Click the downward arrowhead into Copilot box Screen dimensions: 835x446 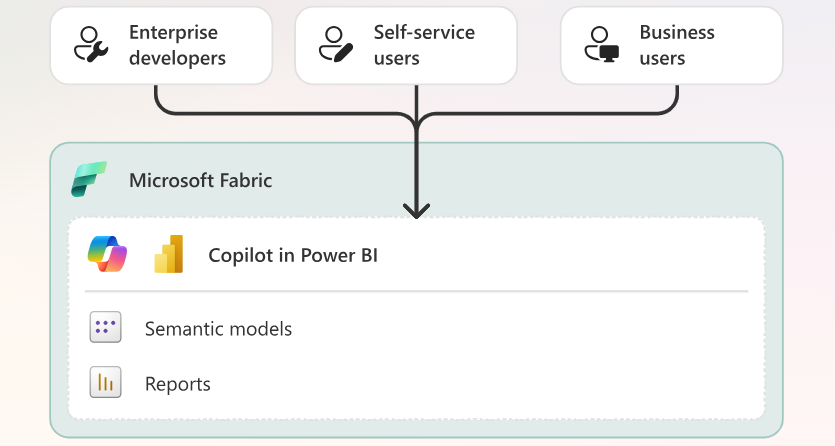[x=416, y=211]
